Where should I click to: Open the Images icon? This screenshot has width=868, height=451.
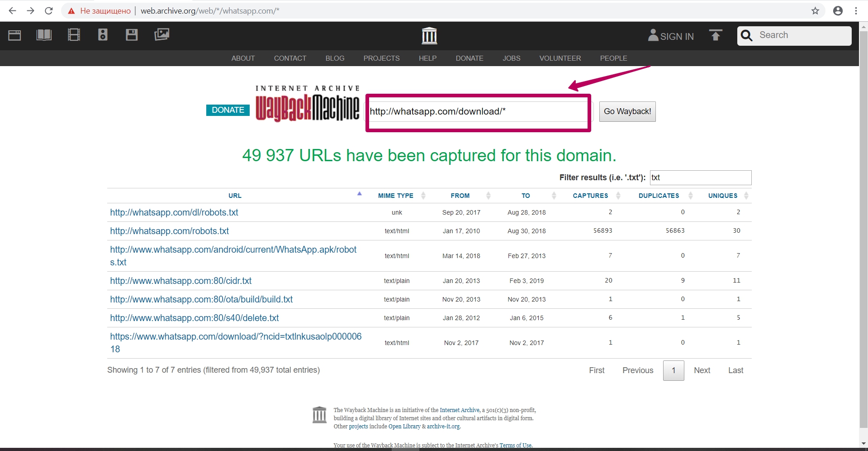pos(161,34)
